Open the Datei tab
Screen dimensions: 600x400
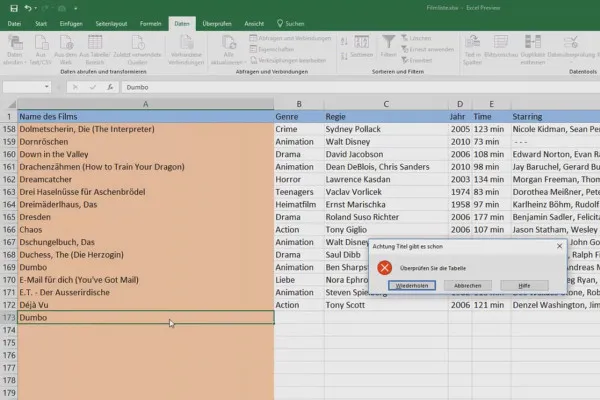(14, 24)
